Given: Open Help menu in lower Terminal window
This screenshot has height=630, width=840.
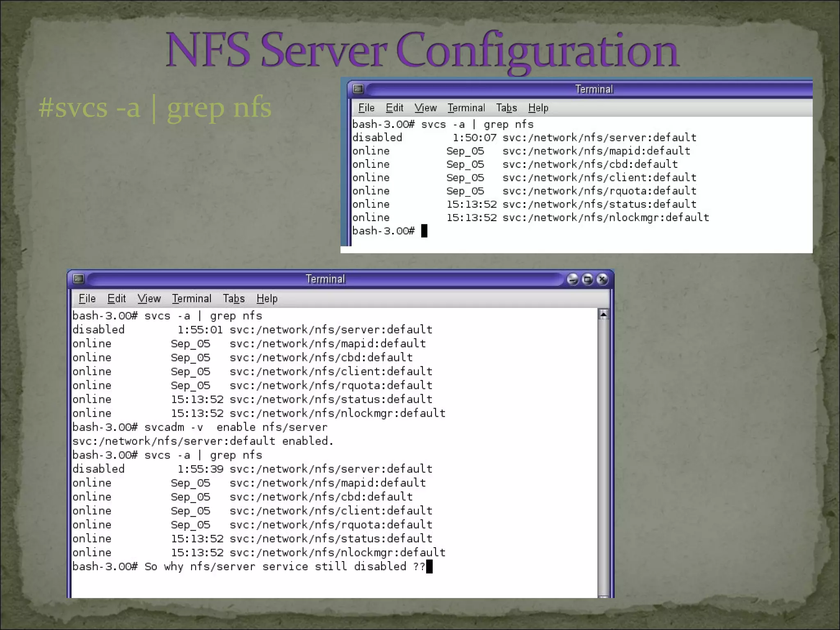Looking at the screenshot, I should (x=267, y=299).
